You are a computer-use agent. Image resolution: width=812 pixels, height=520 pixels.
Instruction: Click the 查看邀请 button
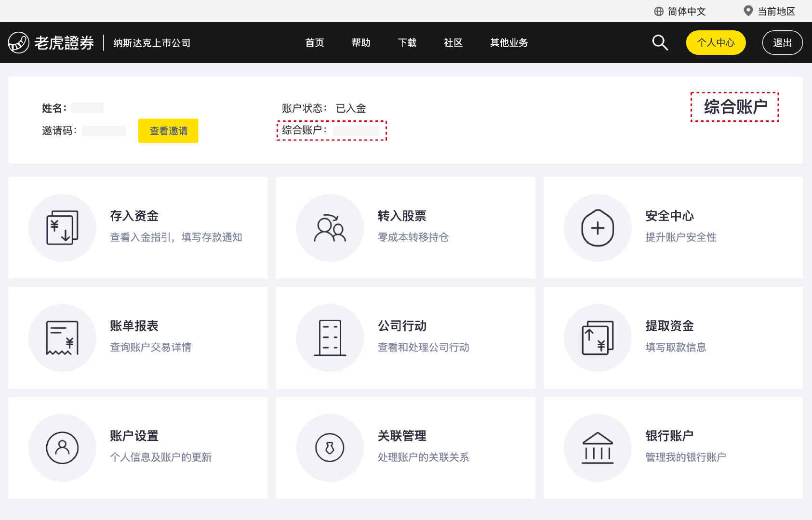tap(168, 131)
